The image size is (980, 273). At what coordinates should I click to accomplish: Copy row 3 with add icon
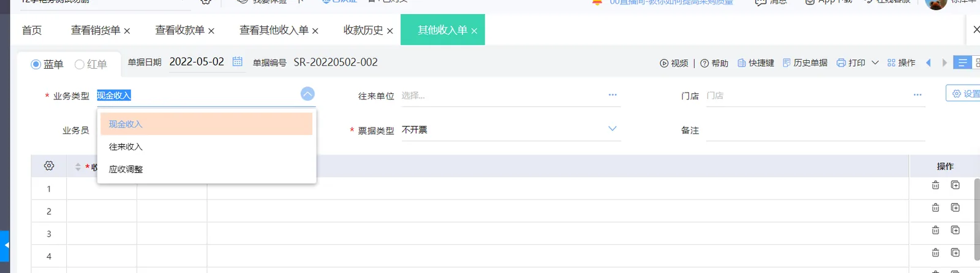[x=955, y=230]
